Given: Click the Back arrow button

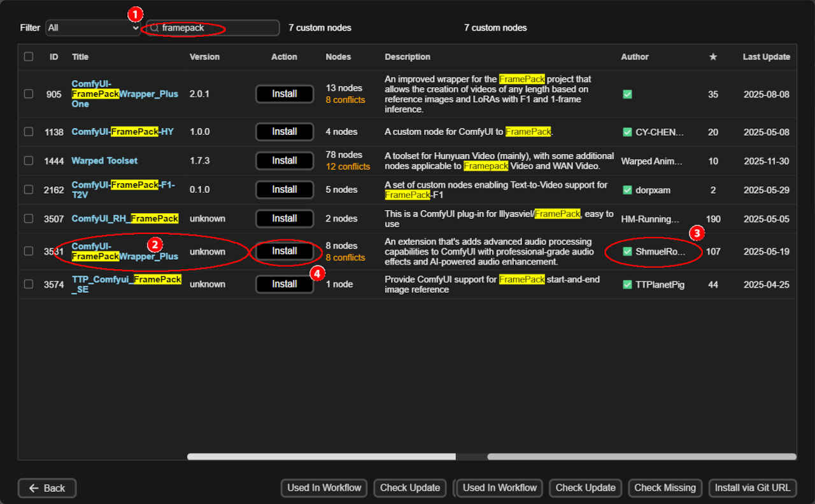Looking at the screenshot, I should [x=47, y=488].
